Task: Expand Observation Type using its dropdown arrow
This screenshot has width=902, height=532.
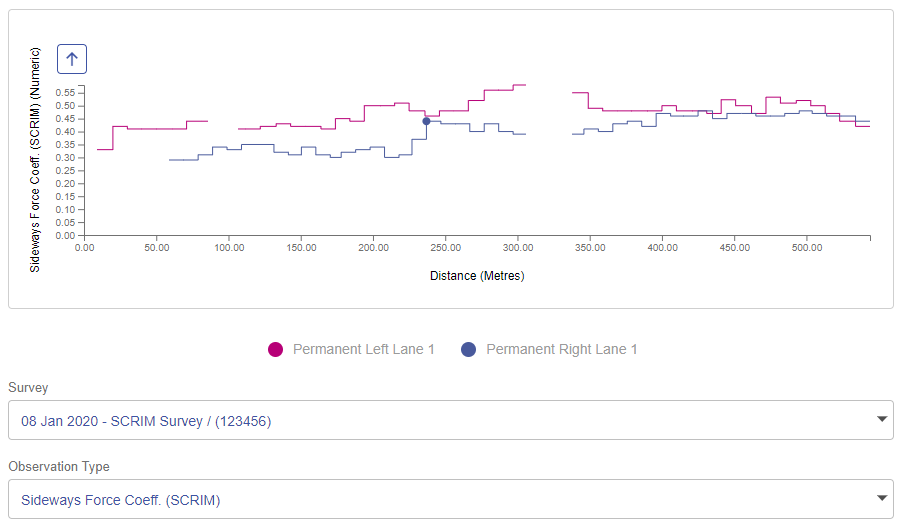Action: [x=881, y=498]
